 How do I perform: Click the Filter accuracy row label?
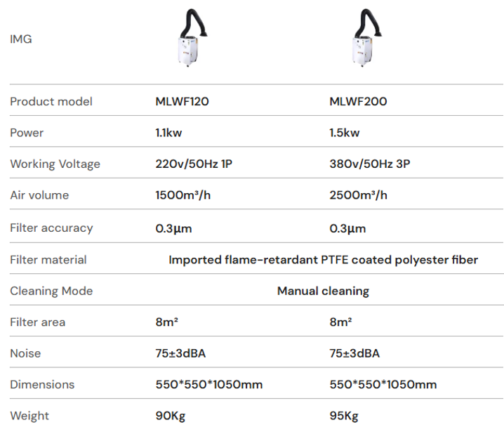(x=51, y=228)
